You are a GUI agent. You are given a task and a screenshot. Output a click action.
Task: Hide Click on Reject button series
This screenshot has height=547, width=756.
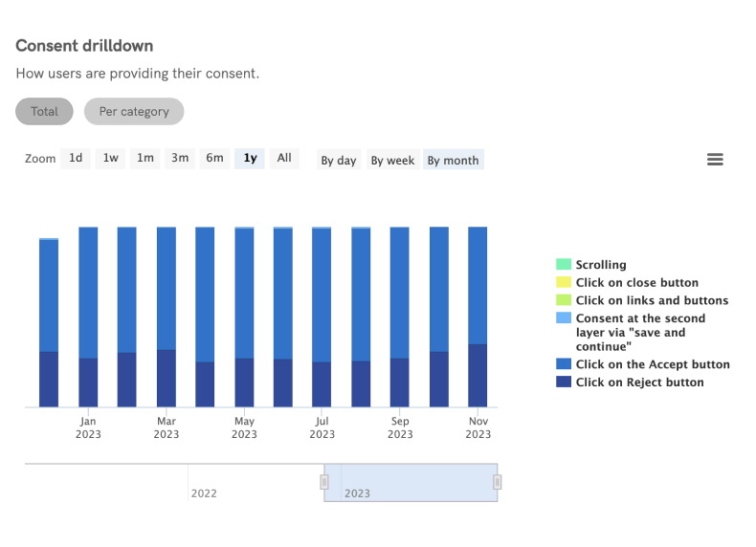639,383
